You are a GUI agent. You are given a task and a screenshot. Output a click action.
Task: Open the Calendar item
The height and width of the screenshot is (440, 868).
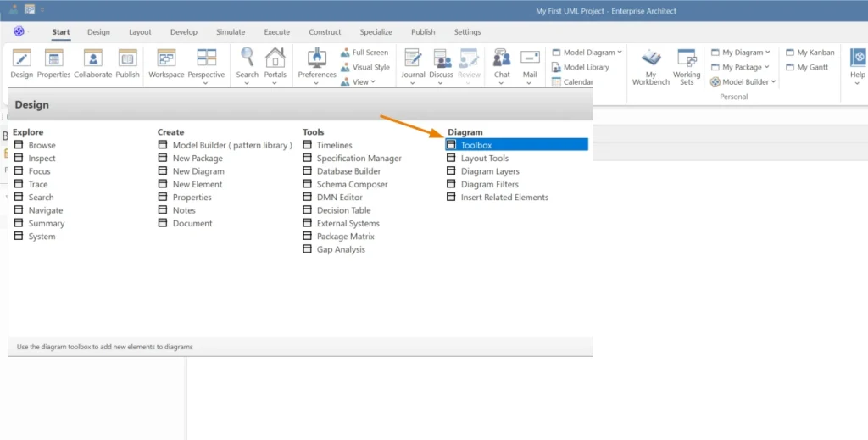click(572, 82)
